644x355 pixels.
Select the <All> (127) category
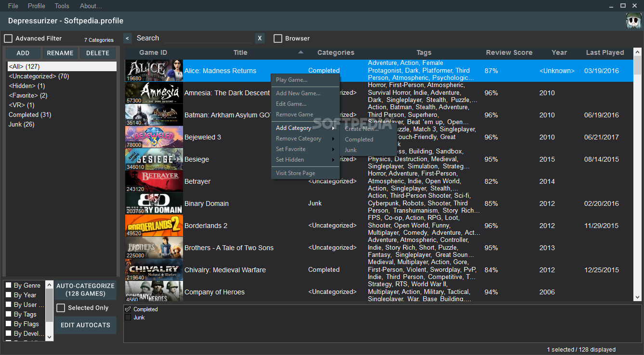[62, 66]
